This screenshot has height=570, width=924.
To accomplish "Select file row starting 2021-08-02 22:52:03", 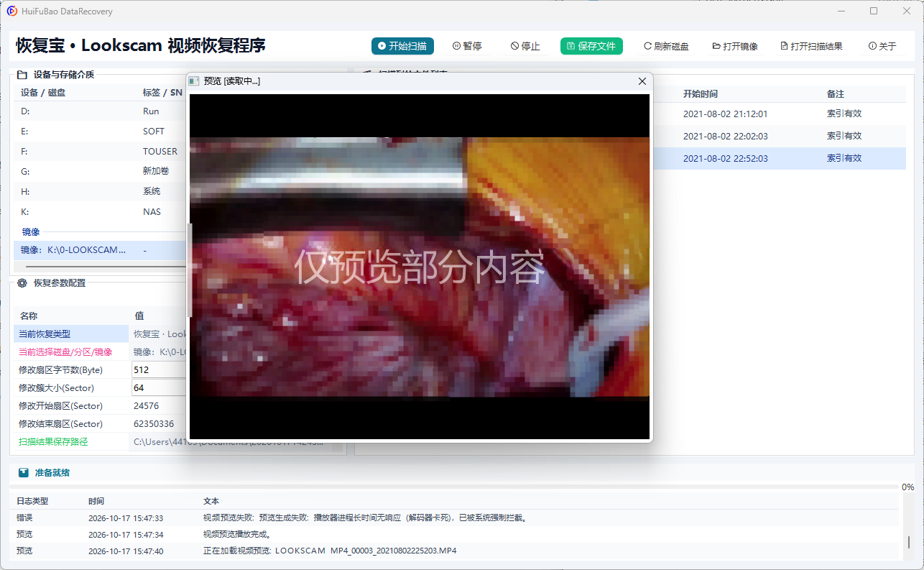I will (779, 158).
